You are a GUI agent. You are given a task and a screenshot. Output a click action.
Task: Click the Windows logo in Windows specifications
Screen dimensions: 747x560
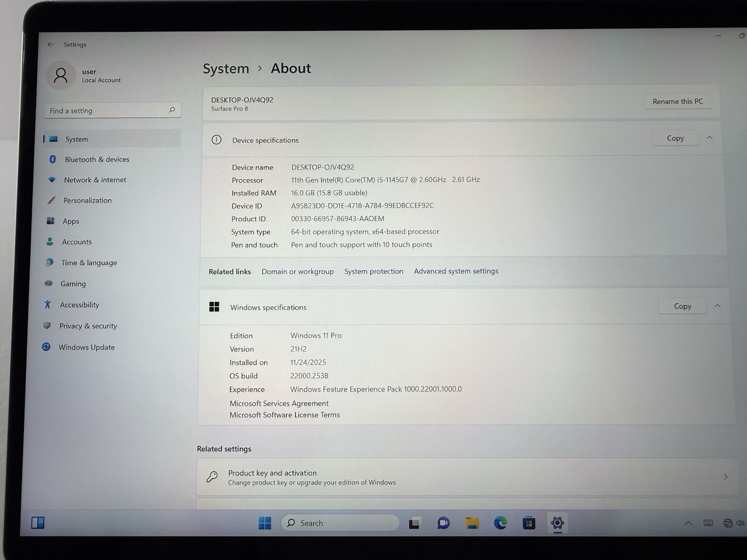[x=214, y=307]
